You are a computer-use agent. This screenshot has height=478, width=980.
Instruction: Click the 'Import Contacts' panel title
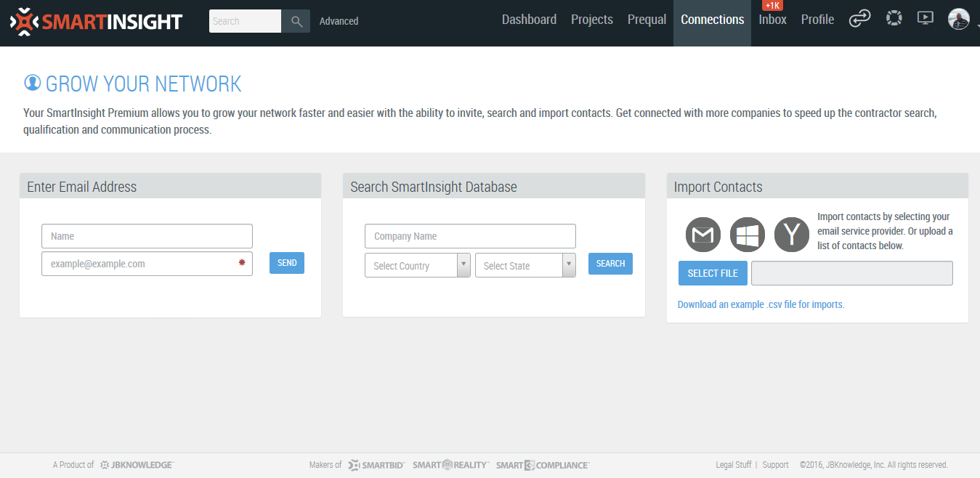(x=718, y=187)
